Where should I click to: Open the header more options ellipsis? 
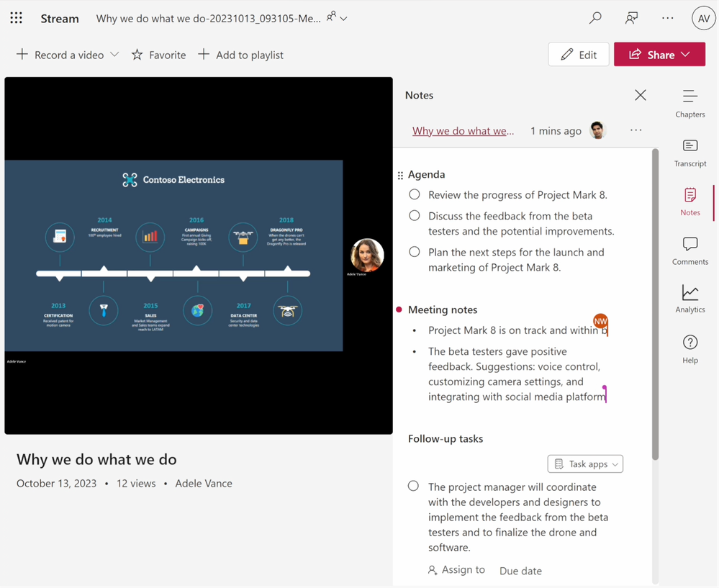[x=668, y=18]
